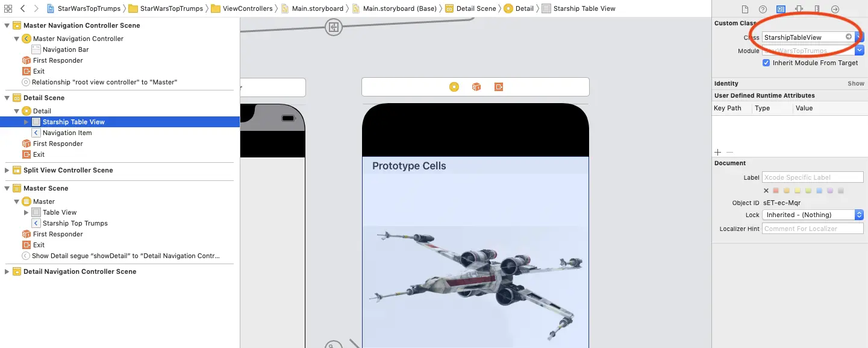Clear label color with the X icon

tap(766, 191)
